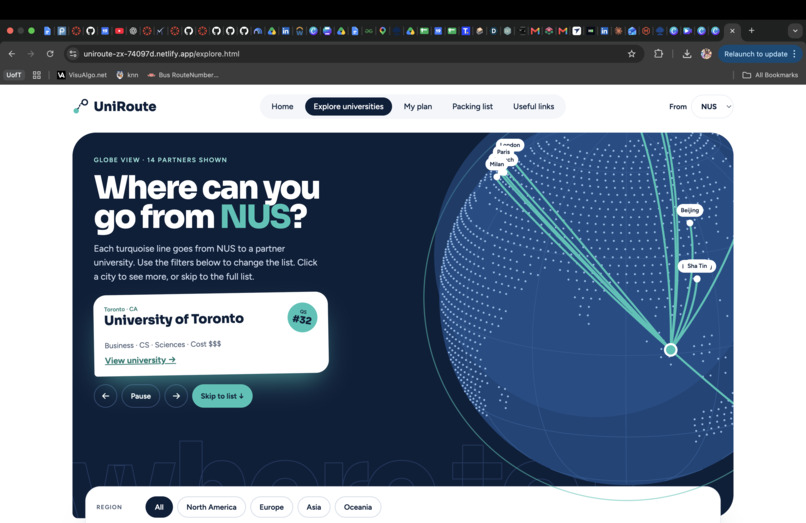Filter region by Asia
This screenshot has width=806, height=523.
(314, 507)
